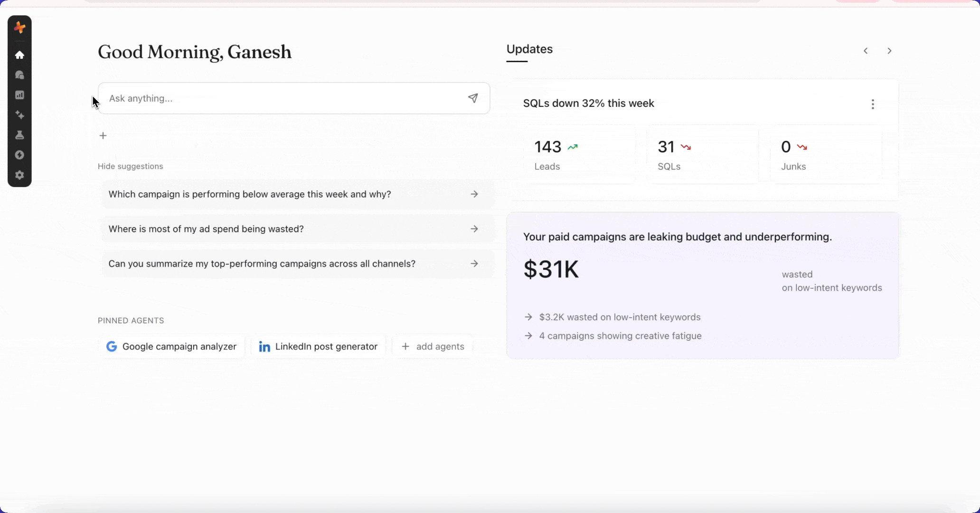Advance Updates with the right chevron
Image resolution: width=980 pixels, height=513 pixels.
[889, 51]
